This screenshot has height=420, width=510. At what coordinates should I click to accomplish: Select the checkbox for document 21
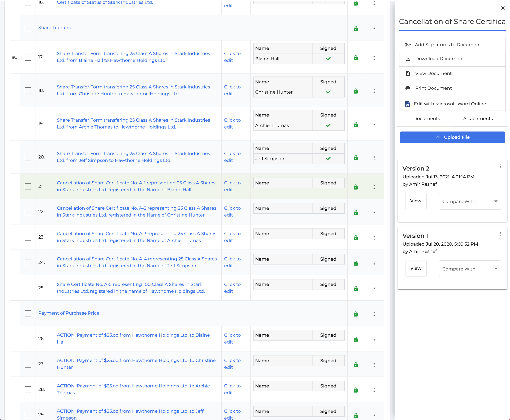[x=28, y=187]
